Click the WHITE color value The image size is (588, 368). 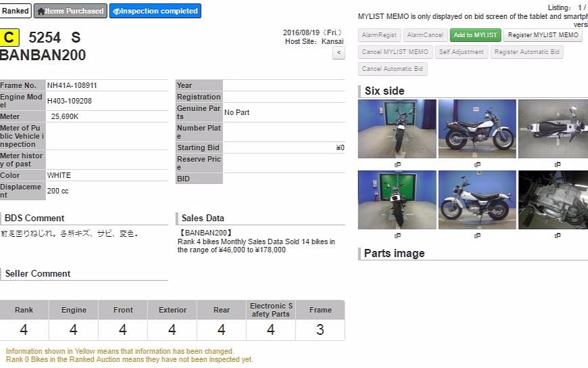(x=59, y=175)
